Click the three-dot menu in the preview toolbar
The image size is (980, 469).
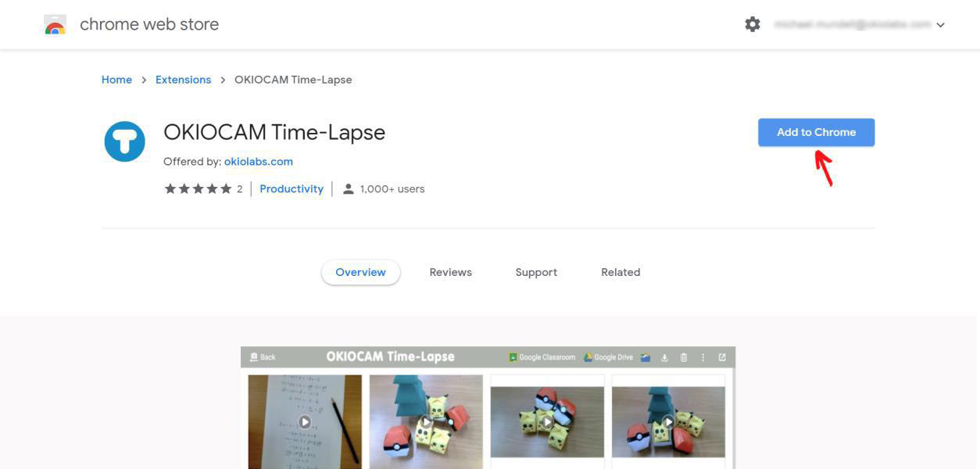(x=703, y=357)
